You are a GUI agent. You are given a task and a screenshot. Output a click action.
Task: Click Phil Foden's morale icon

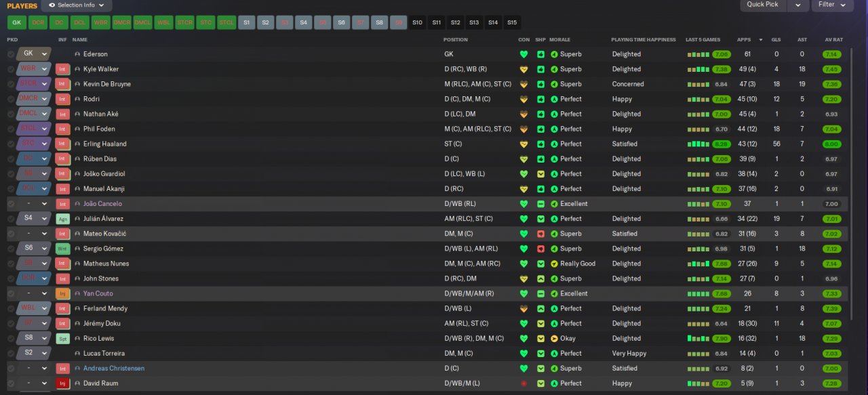click(x=554, y=129)
